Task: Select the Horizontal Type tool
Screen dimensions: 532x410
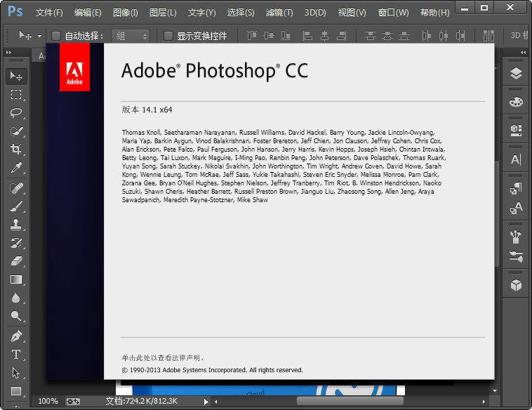Action: pos(16,355)
